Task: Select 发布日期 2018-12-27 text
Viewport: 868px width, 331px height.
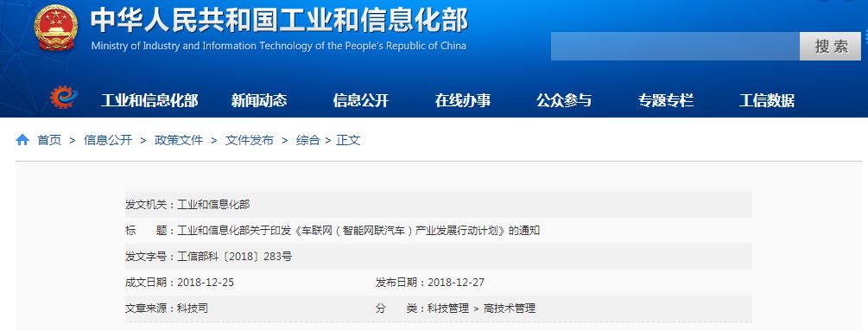Action: [x=430, y=283]
